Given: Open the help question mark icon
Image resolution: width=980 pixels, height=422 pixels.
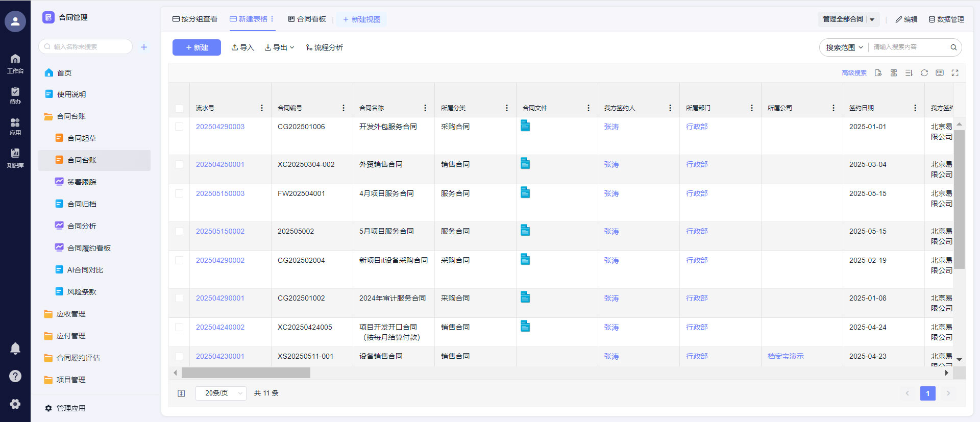Looking at the screenshot, I should click(15, 376).
